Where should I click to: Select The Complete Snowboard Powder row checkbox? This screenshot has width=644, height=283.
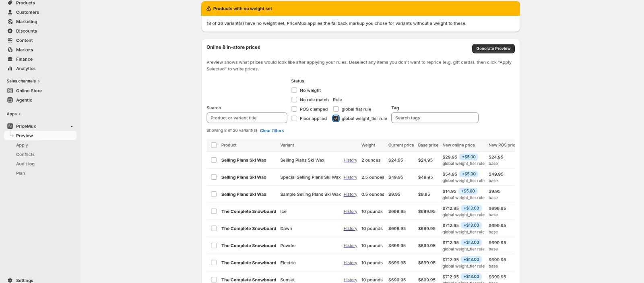pos(214,246)
